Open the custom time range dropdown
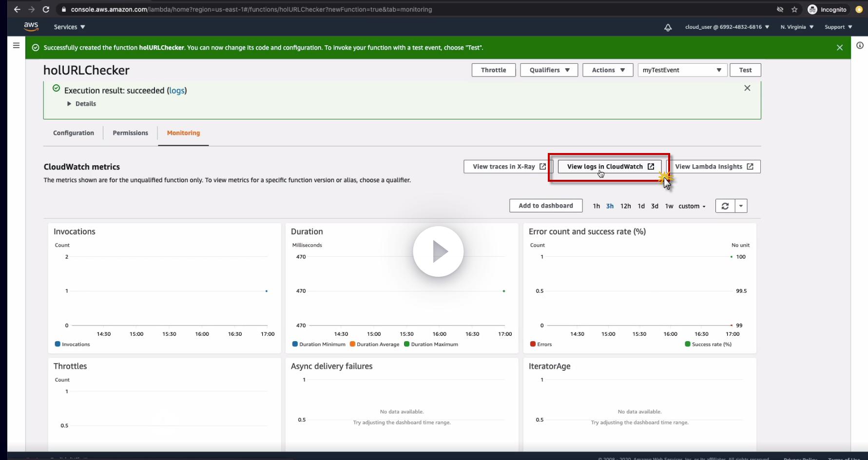 coord(692,206)
